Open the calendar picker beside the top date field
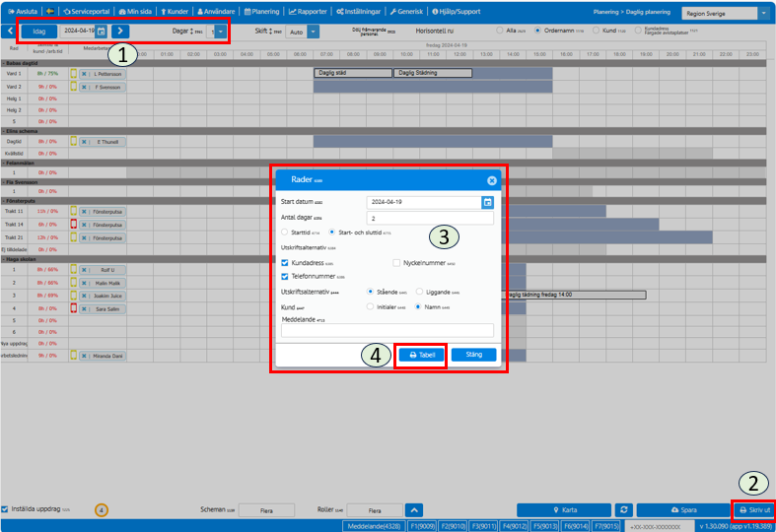Viewport: 776px width, 532px height. click(101, 32)
